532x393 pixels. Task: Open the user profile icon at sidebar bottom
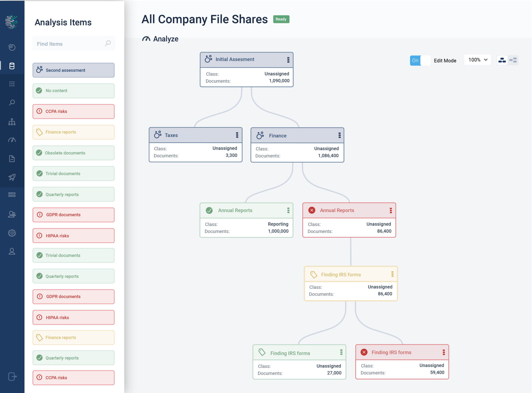click(12, 251)
